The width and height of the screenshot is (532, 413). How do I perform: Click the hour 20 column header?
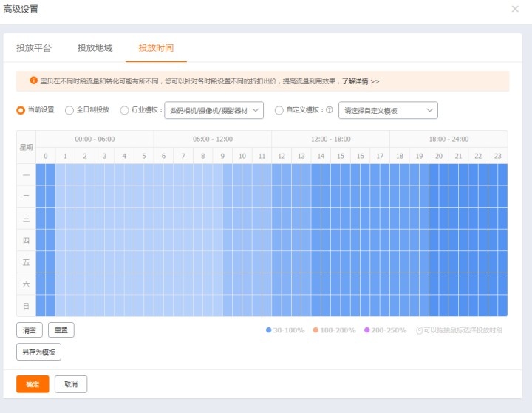439,156
